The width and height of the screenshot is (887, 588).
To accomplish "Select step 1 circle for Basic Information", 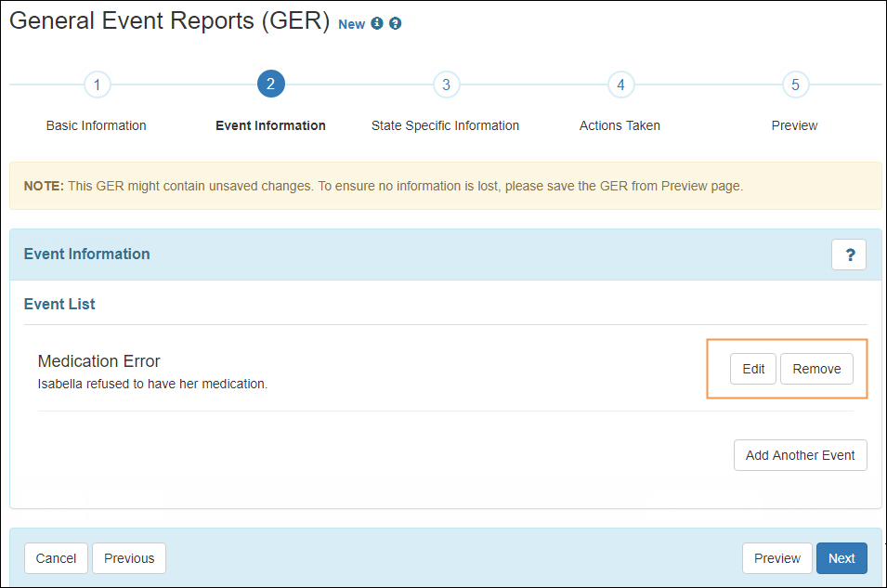I will 97,85.
